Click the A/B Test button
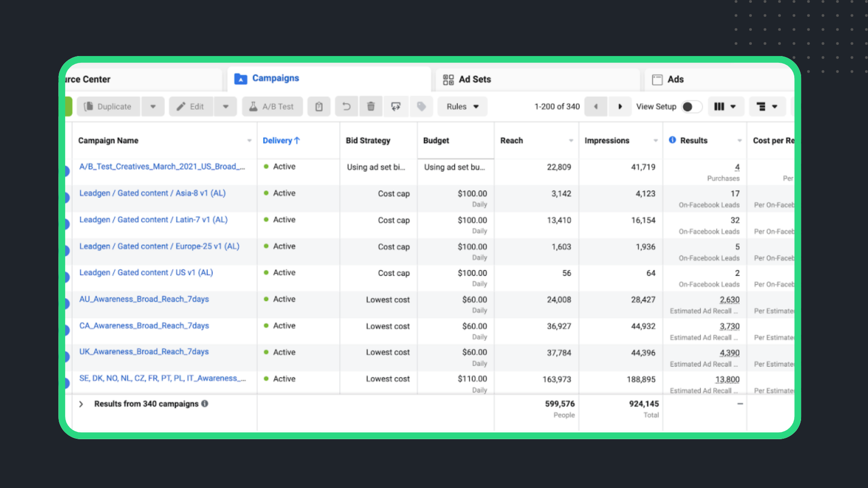The image size is (868, 488). [272, 107]
